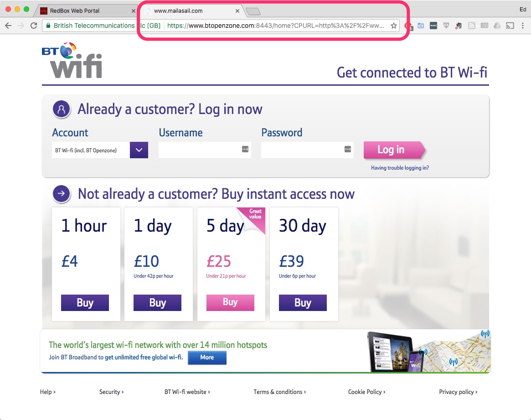The height and width of the screenshot is (420, 531).
Task: Open the PageSpeed extension icon
Action: click(421, 26)
